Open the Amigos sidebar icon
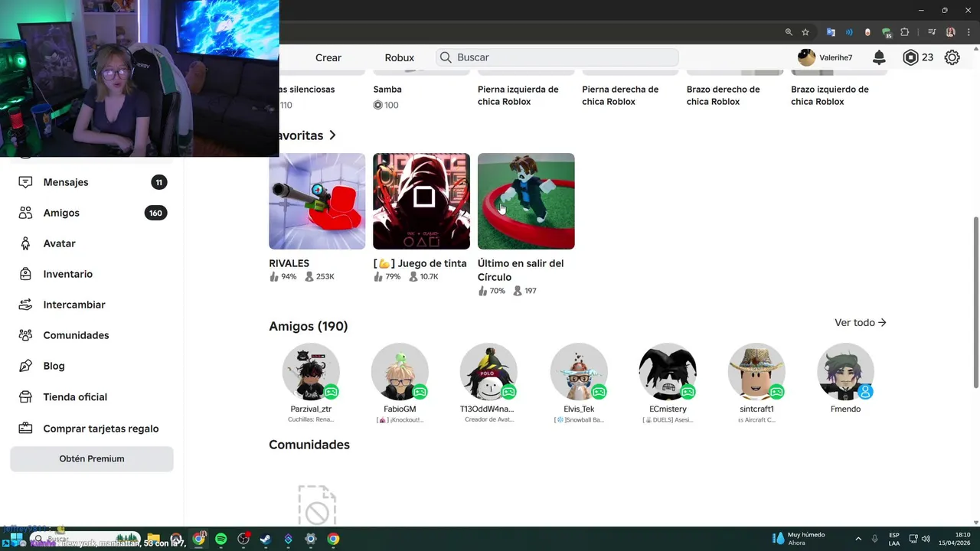The image size is (980, 551). pos(25,213)
